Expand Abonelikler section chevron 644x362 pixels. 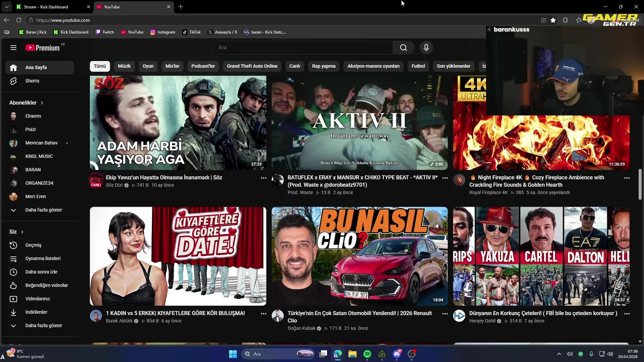tap(42, 103)
